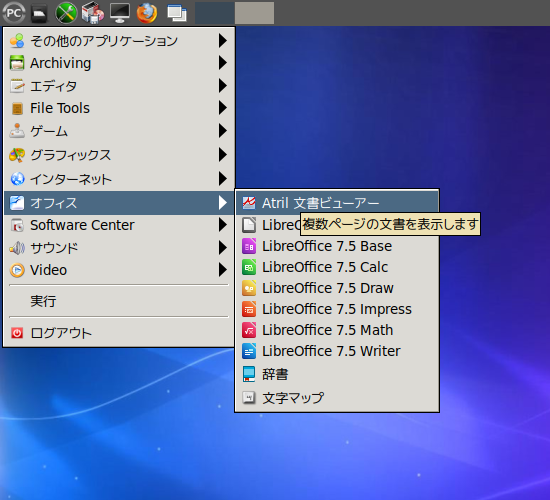Open the Video submenu

coord(119,270)
